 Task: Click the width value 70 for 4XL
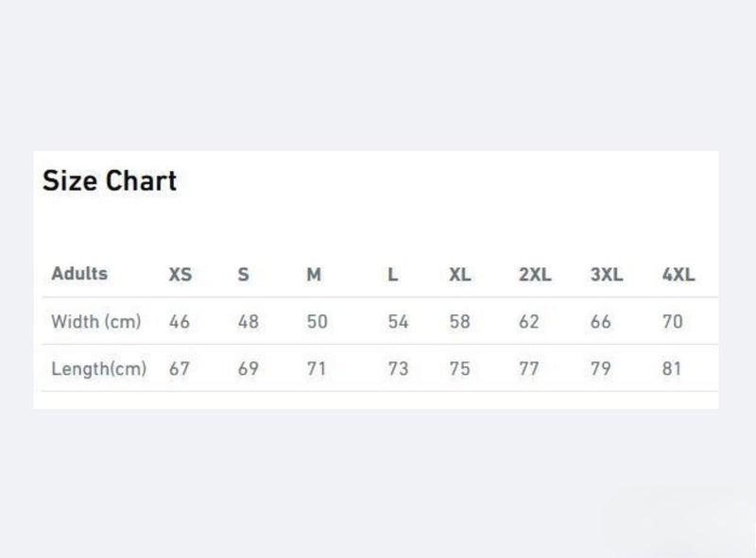pyautogui.click(x=673, y=322)
